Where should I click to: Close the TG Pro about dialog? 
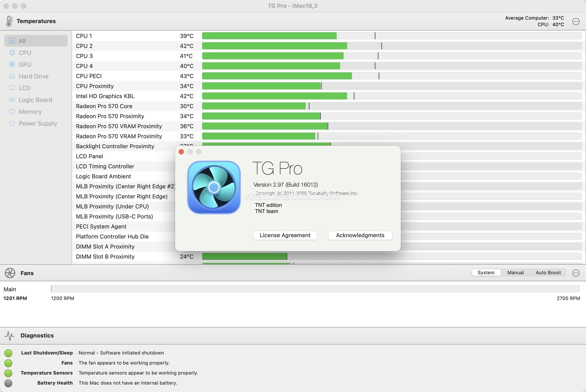[181, 152]
